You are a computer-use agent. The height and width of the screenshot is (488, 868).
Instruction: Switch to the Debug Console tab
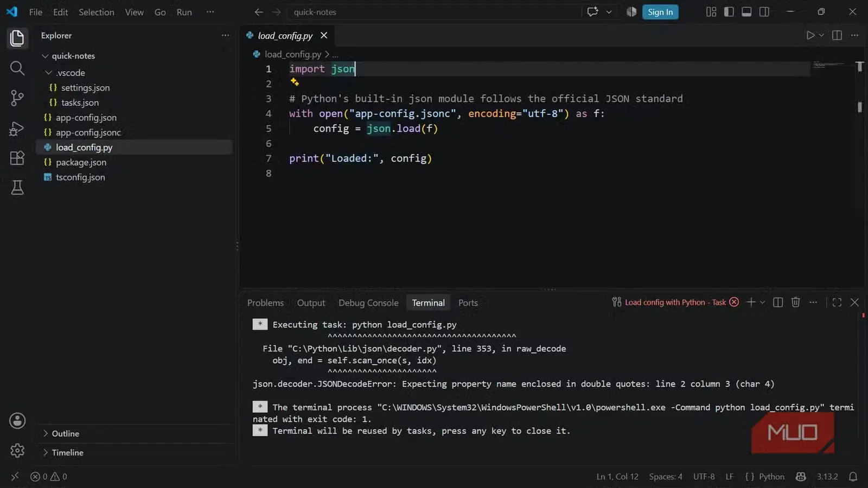click(368, 303)
